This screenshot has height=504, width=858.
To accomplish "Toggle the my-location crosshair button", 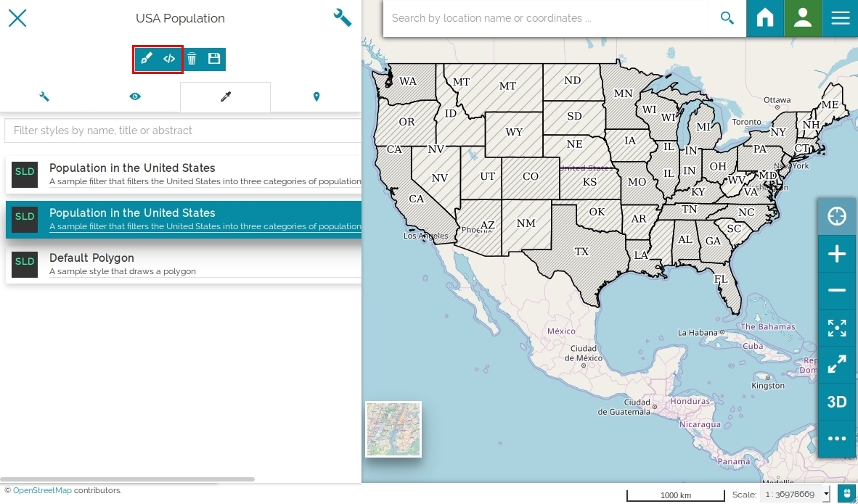I will point(837,217).
